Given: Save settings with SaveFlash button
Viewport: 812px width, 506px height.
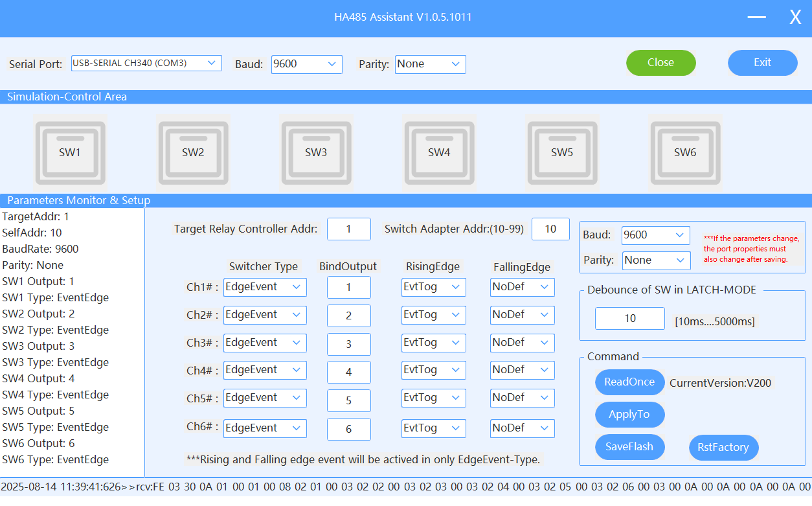Looking at the screenshot, I should (629, 447).
